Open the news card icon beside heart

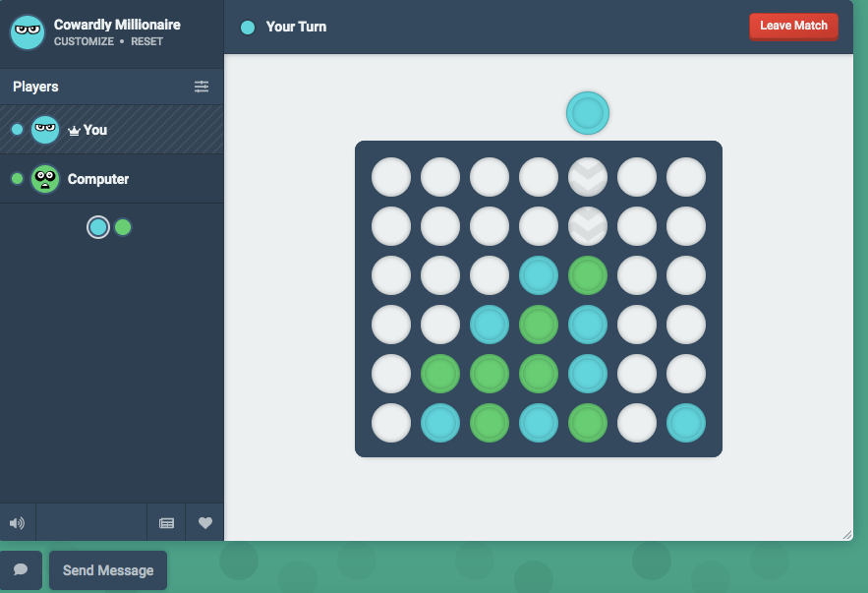(167, 523)
